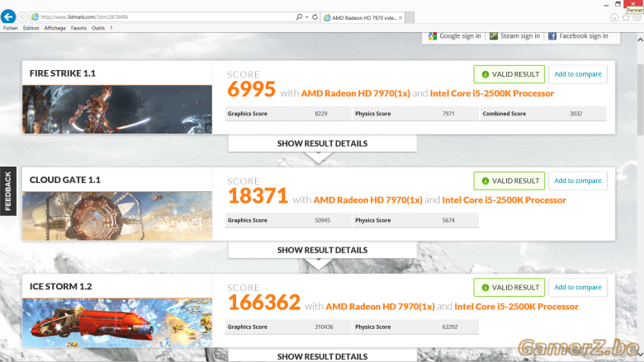Add Cloud Gate result to compare
The image size is (644, 362).
tap(578, 181)
